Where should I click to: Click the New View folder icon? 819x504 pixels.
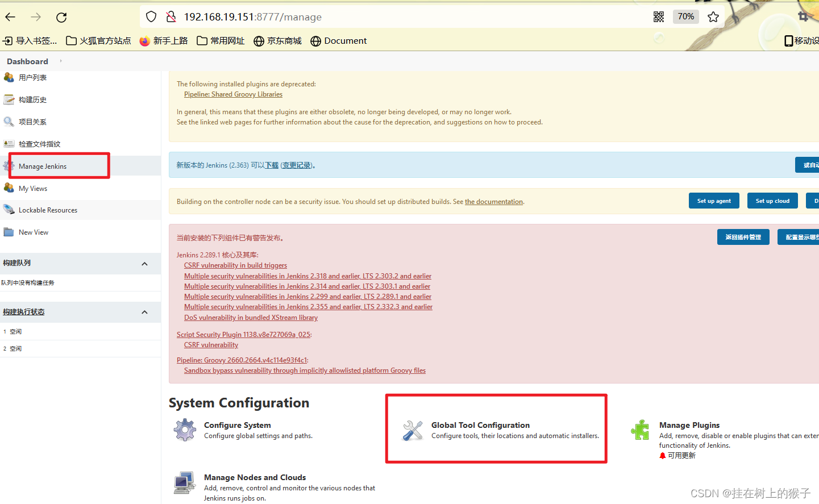click(9, 232)
